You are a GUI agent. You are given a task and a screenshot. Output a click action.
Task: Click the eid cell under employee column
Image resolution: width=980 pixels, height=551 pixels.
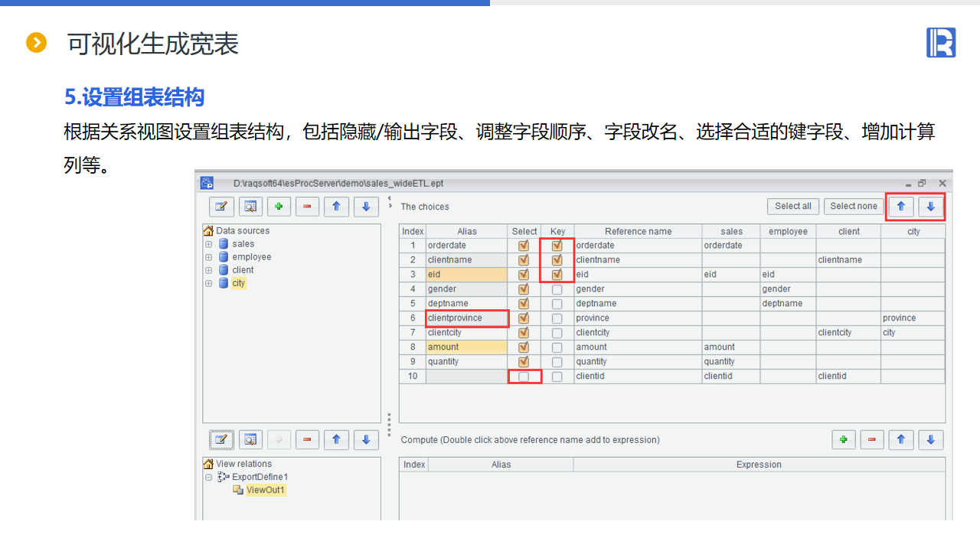[x=788, y=275]
